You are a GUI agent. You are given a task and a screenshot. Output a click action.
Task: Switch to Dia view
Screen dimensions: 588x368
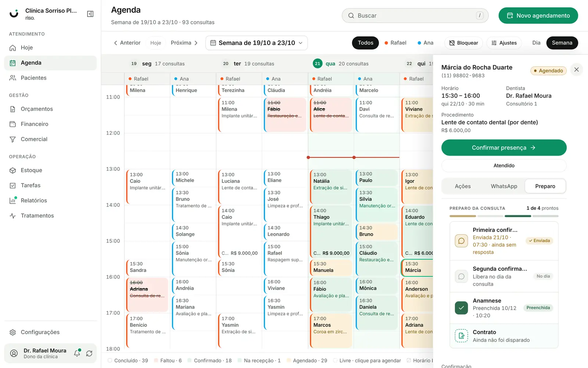(536, 43)
